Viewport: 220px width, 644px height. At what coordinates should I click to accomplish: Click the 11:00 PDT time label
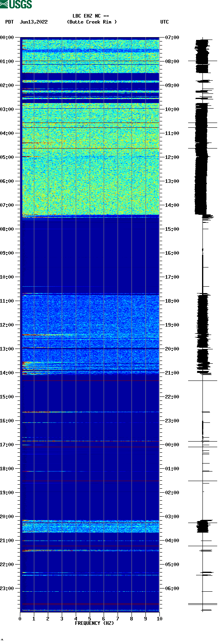point(7,301)
